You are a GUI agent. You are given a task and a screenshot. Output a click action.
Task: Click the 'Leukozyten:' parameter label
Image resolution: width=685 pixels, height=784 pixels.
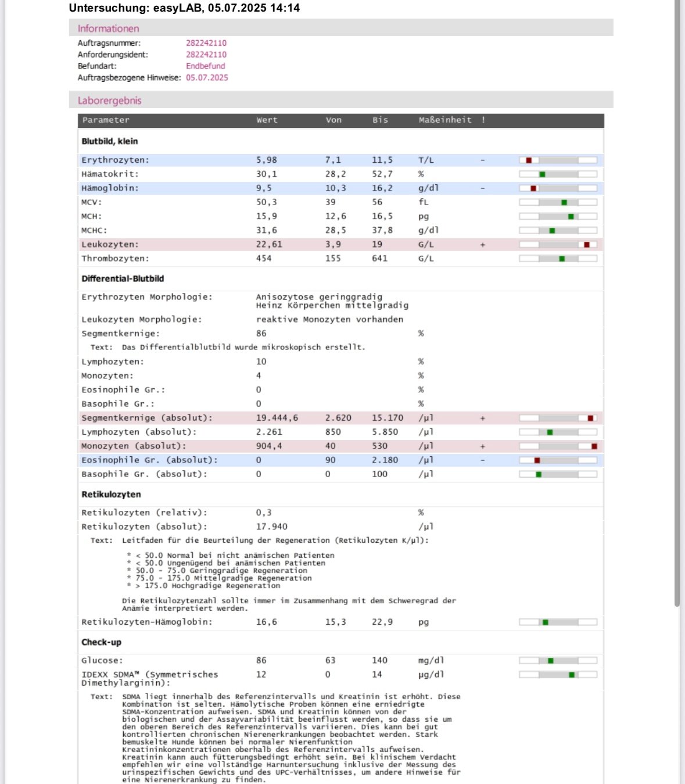[110, 245]
